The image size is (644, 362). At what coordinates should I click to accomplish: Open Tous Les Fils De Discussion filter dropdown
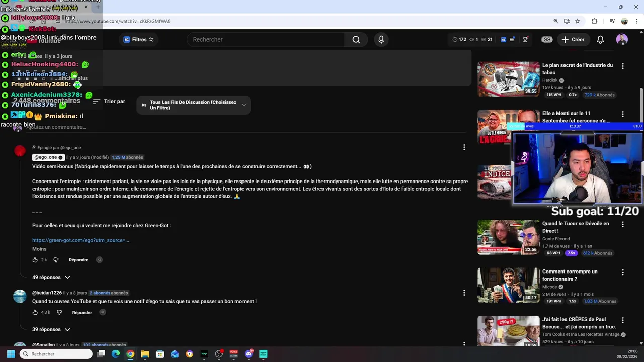click(x=194, y=105)
